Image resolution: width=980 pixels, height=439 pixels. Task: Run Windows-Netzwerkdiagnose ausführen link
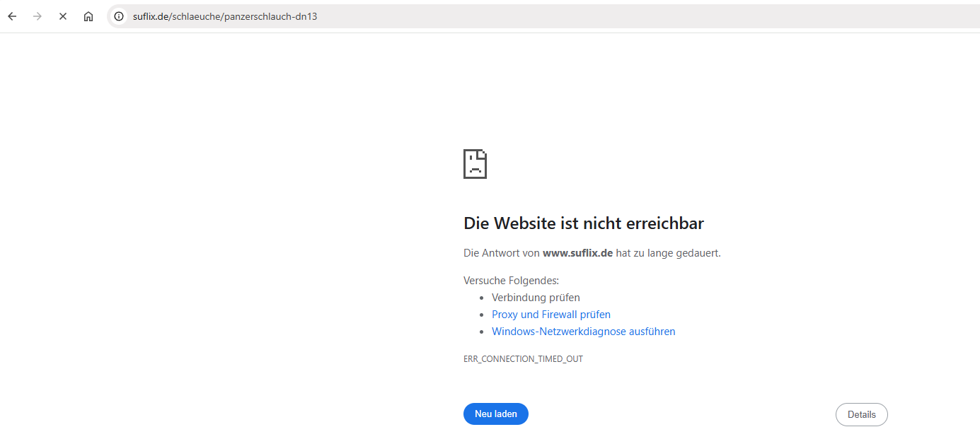[583, 332]
